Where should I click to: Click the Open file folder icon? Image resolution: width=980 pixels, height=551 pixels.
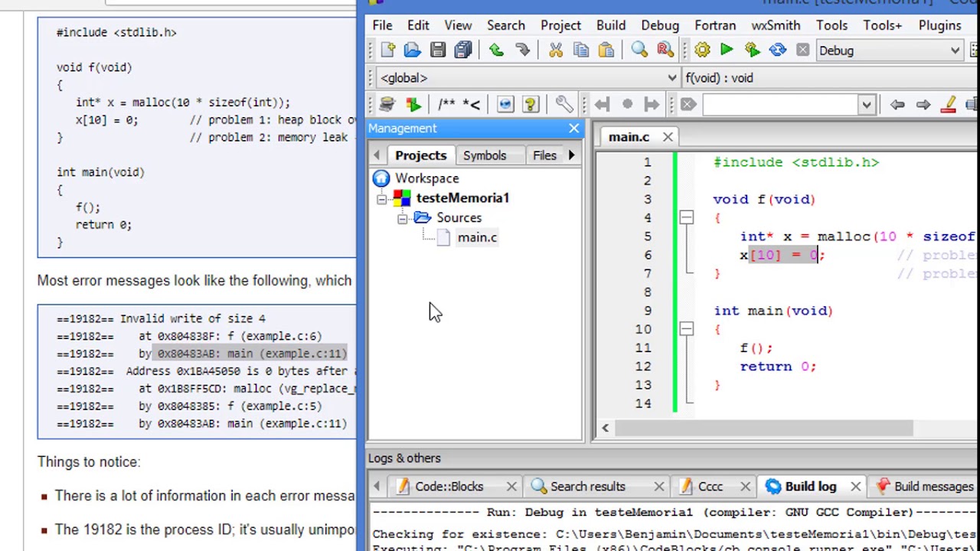[413, 51]
